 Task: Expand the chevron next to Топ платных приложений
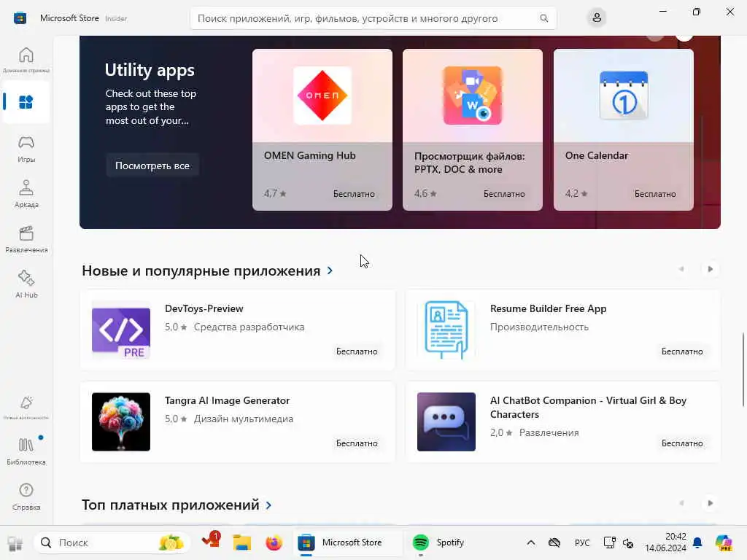point(268,505)
